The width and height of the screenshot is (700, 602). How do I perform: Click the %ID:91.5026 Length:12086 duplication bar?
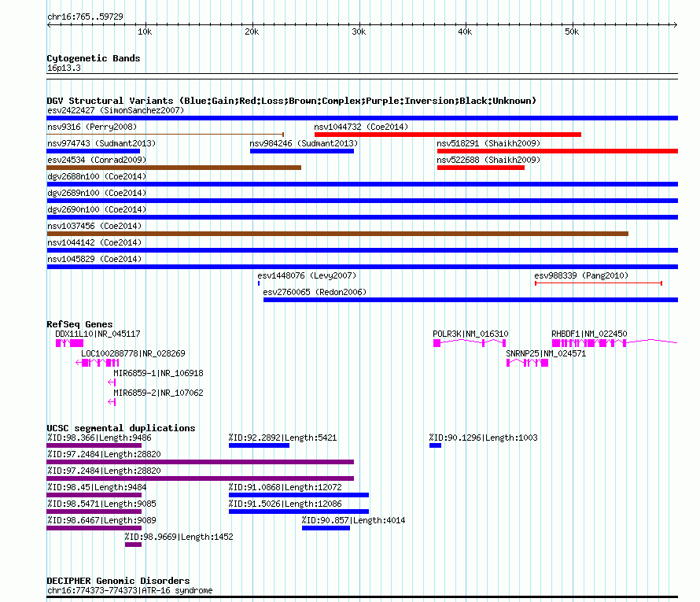(299, 512)
